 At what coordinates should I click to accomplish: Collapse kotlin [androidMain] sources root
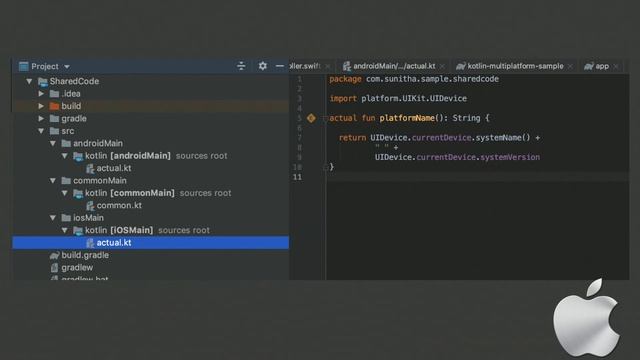65,156
